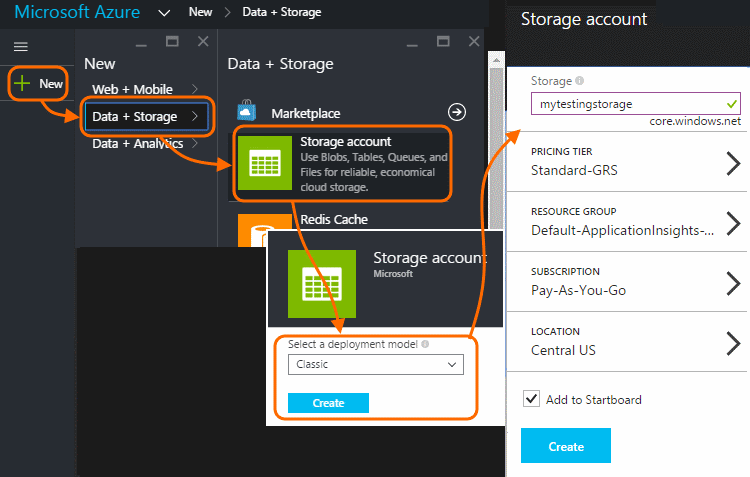Click the info icon beside Storage label
The width and height of the screenshot is (750, 477).
(580, 81)
